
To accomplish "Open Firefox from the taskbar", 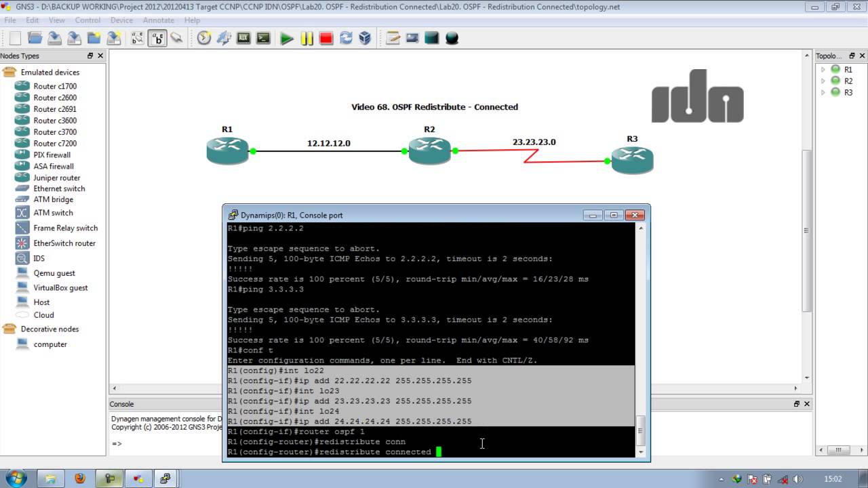I will pyautogui.click(x=80, y=479).
